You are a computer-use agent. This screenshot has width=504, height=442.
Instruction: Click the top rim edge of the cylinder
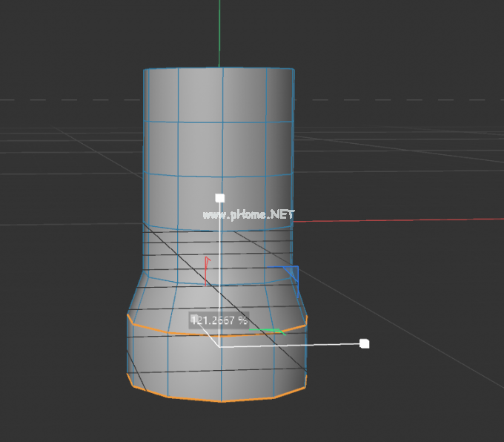(x=219, y=67)
